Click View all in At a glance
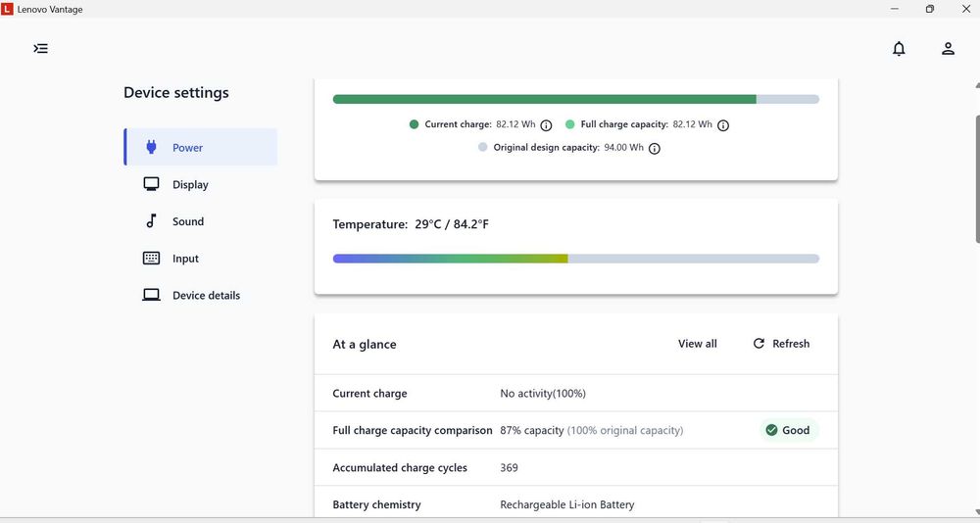This screenshot has height=523, width=980. (x=698, y=344)
